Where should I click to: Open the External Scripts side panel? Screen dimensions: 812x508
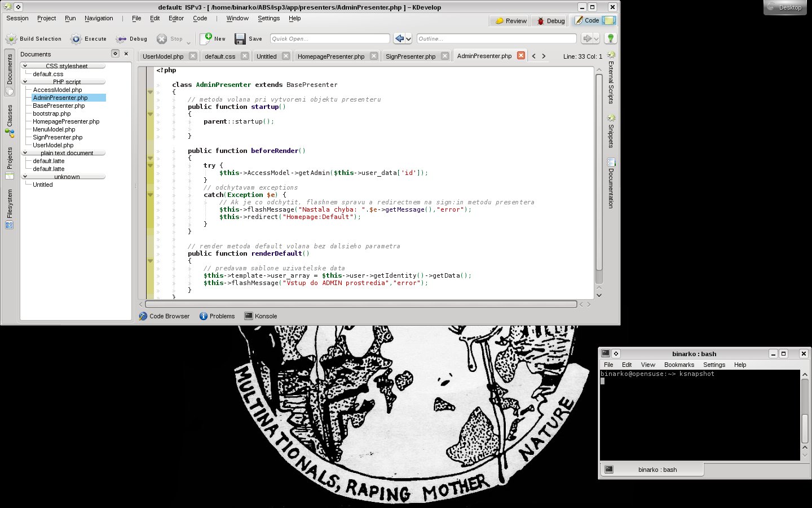coord(611,77)
